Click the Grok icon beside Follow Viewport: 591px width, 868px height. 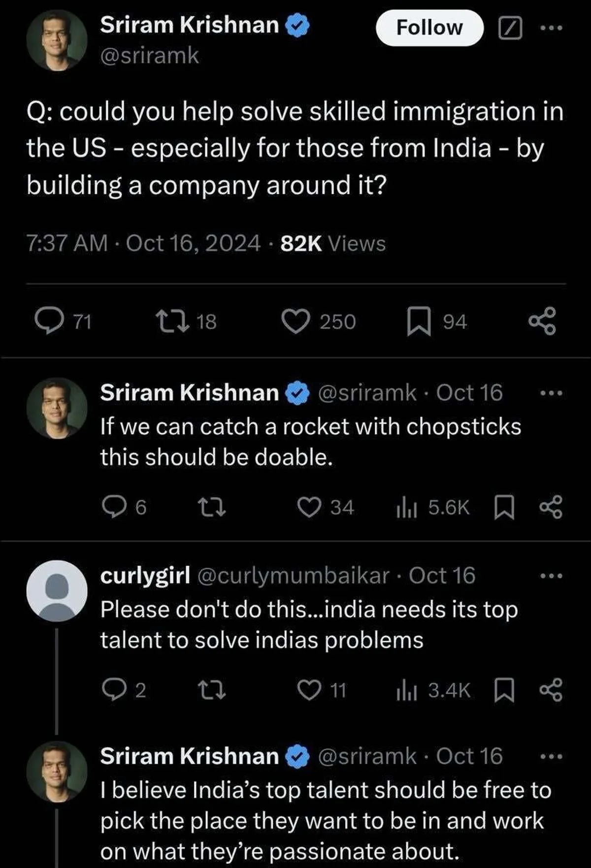tap(510, 28)
